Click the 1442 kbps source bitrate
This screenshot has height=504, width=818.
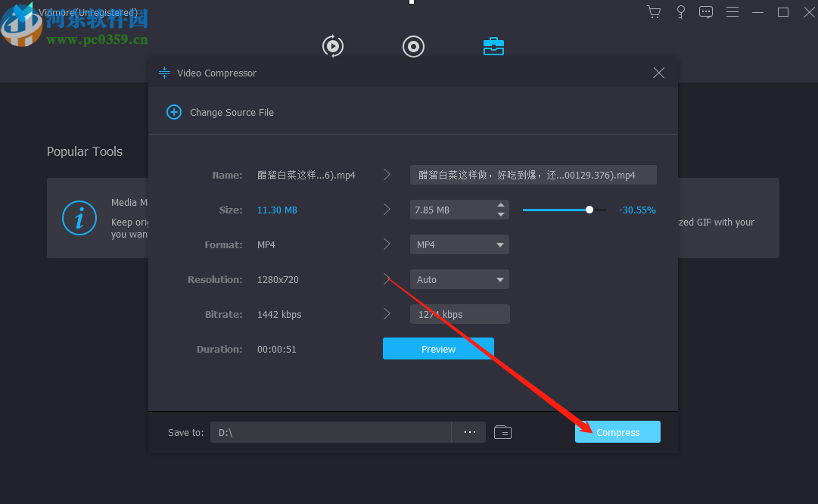pos(279,314)
